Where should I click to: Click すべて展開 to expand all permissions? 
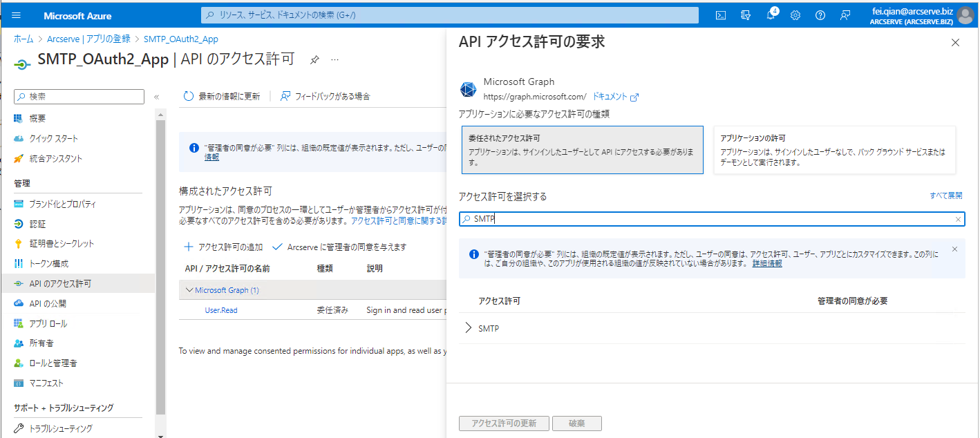pos(946,196)
